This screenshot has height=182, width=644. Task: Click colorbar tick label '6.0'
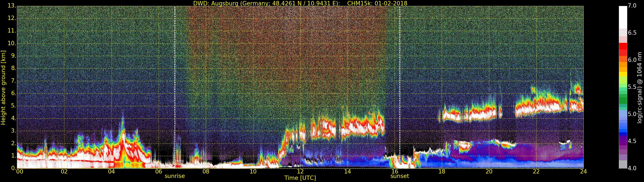pos(632,60)
